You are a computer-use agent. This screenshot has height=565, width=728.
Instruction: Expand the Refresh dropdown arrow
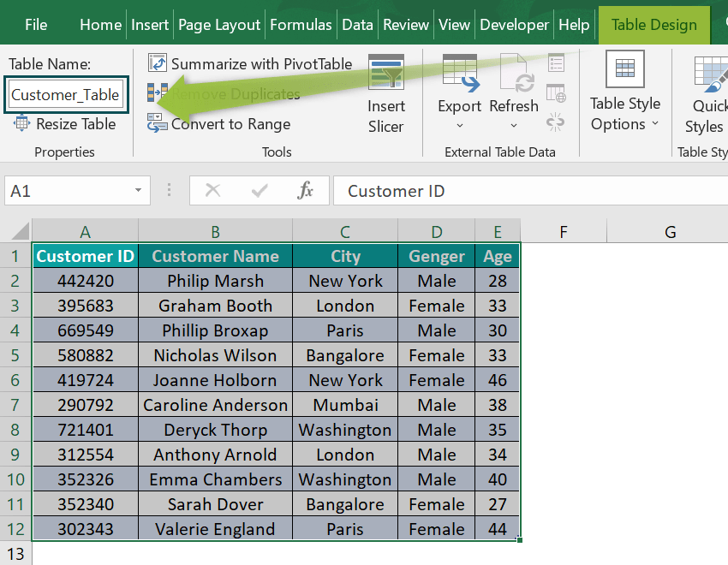tap(514, 125)
